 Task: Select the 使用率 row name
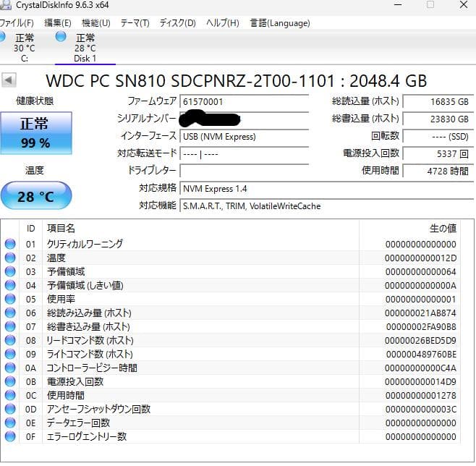point(61,299)
